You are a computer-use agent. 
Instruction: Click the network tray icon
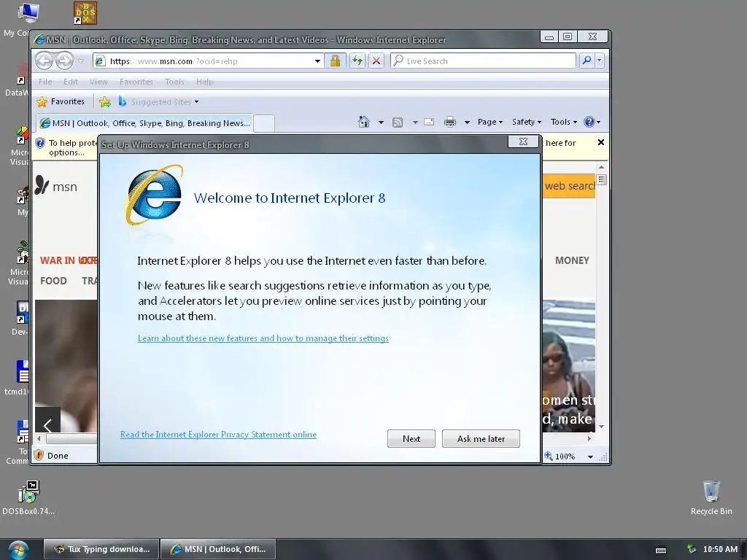pos(691,550)
